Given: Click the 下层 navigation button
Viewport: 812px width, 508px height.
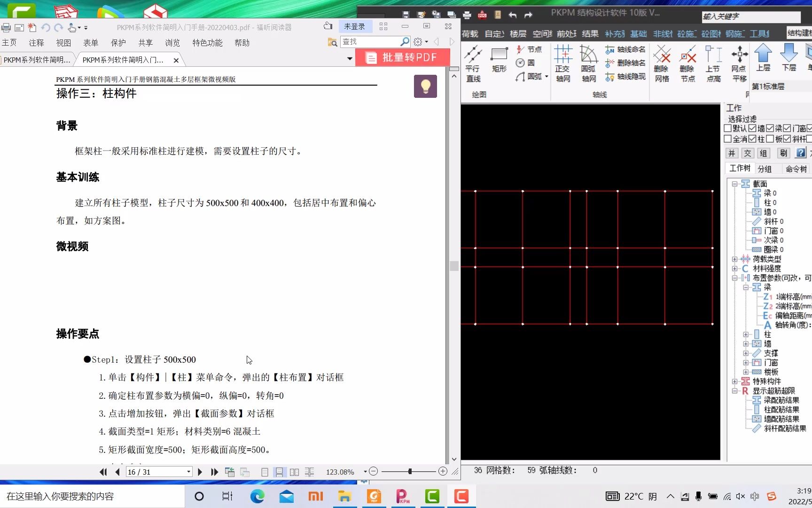Looking at the screenshot, I should [x=790, y=56].
